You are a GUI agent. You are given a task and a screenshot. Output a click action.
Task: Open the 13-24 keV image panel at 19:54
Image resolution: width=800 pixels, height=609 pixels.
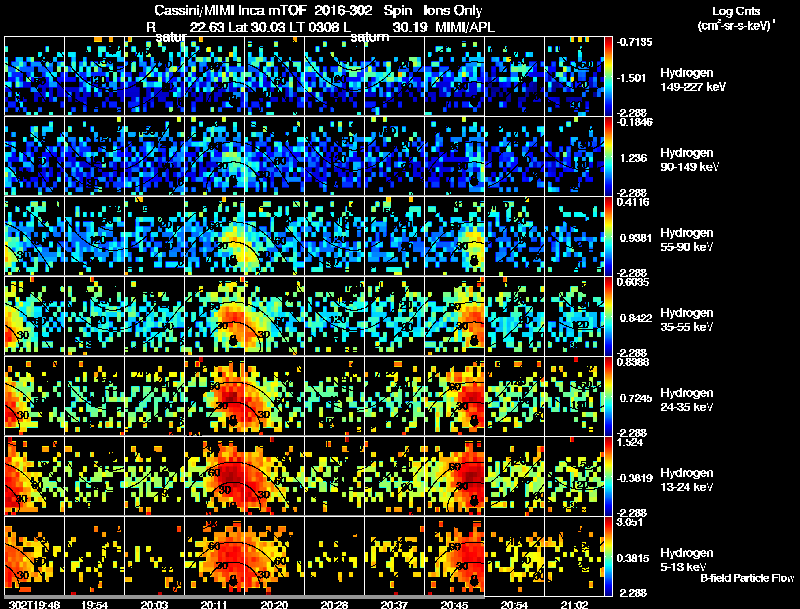point(94,476)
